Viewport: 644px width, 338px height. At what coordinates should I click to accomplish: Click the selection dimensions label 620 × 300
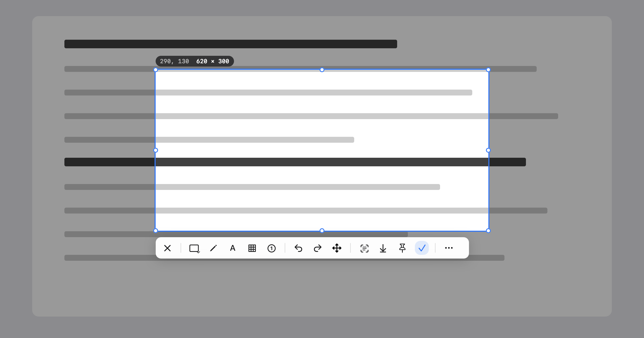[213, 61]
